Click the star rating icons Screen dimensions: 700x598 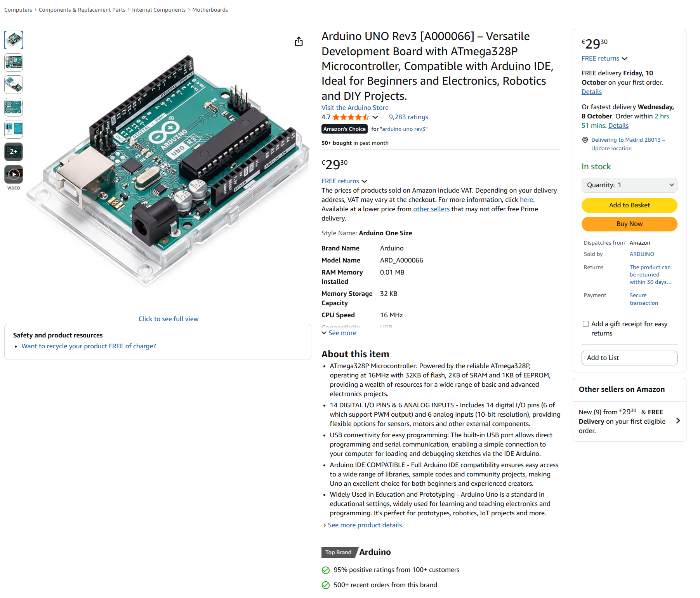(x=351, y=117)
